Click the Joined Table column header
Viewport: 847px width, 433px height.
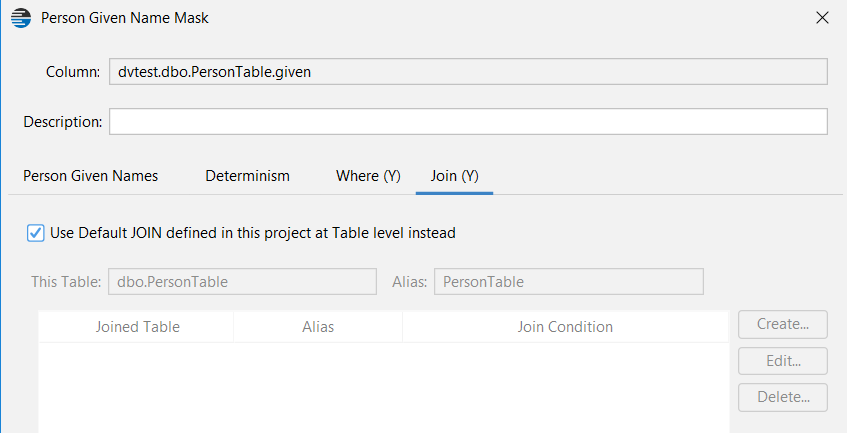(x=137, y=327)
